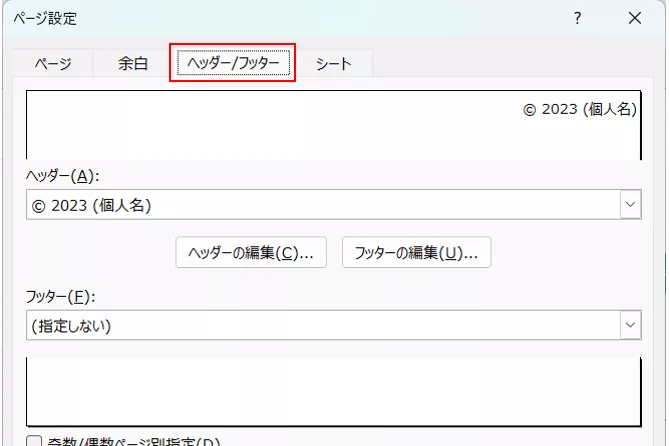
Task: Toggle the 奇数/偶数ページ別指定 checkbox
Action: click(33, 441)
